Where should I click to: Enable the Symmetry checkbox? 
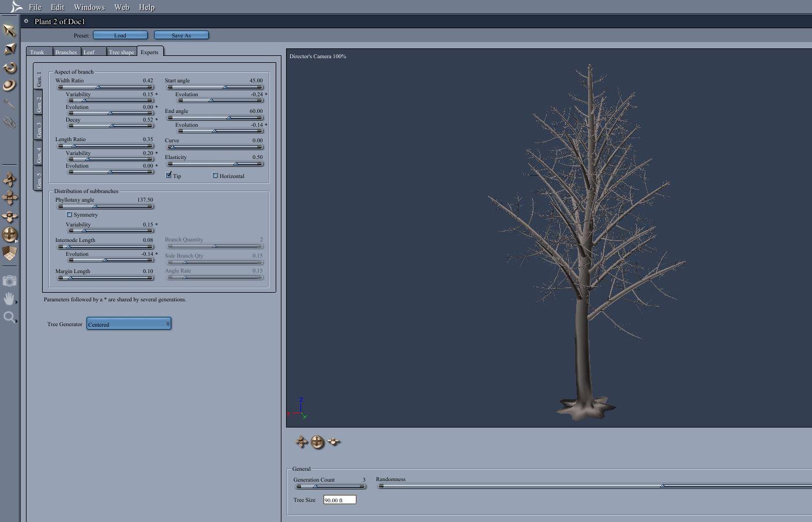point(69,214)
